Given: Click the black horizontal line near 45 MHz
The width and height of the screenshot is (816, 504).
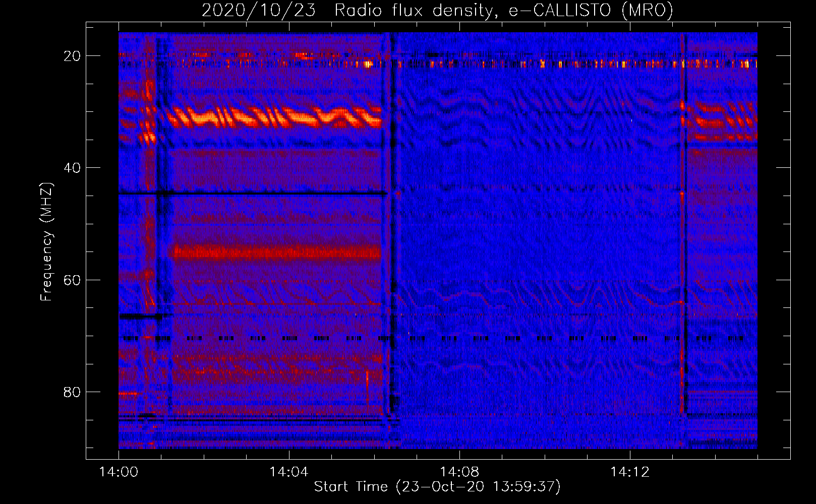Looking at the screenshot, I should 253,194.
